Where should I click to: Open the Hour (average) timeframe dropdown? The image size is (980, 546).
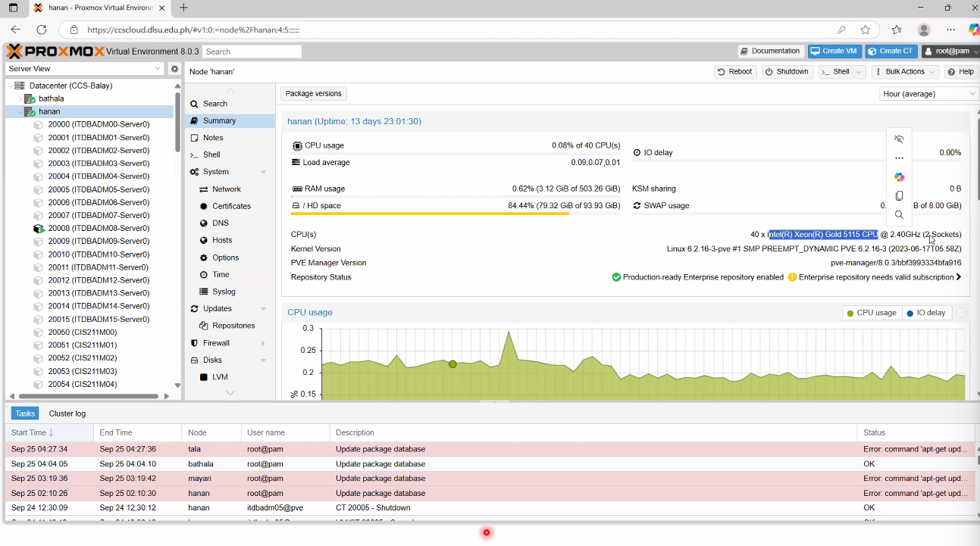928,94
